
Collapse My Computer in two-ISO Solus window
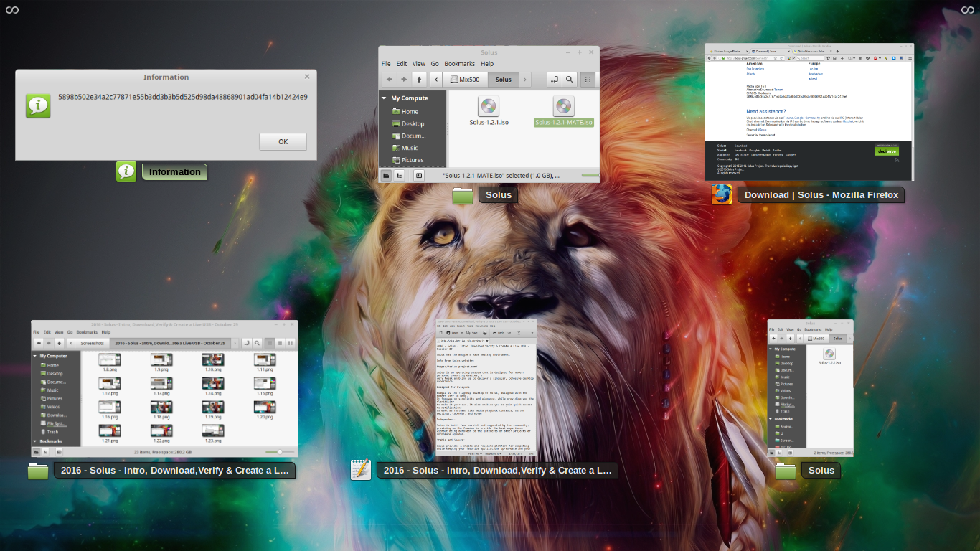point(383,98)
